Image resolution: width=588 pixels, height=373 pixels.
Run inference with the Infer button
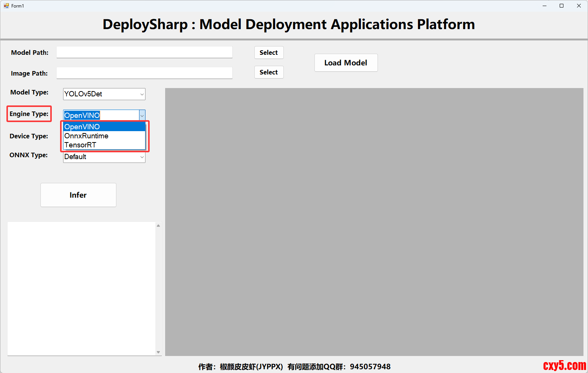[78, 195]
